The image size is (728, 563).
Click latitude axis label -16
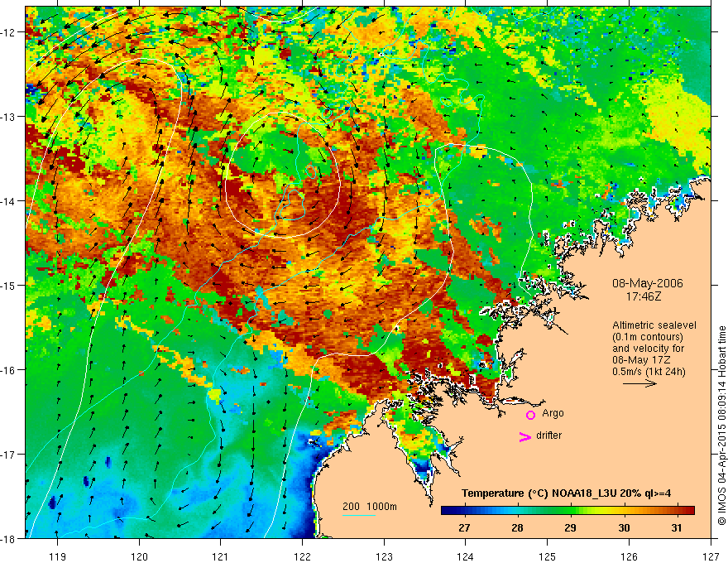click(x=9, y=370)
